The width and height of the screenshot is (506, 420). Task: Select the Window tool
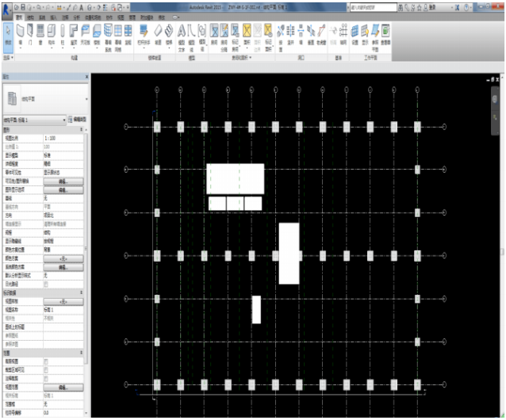click(40, 32)
